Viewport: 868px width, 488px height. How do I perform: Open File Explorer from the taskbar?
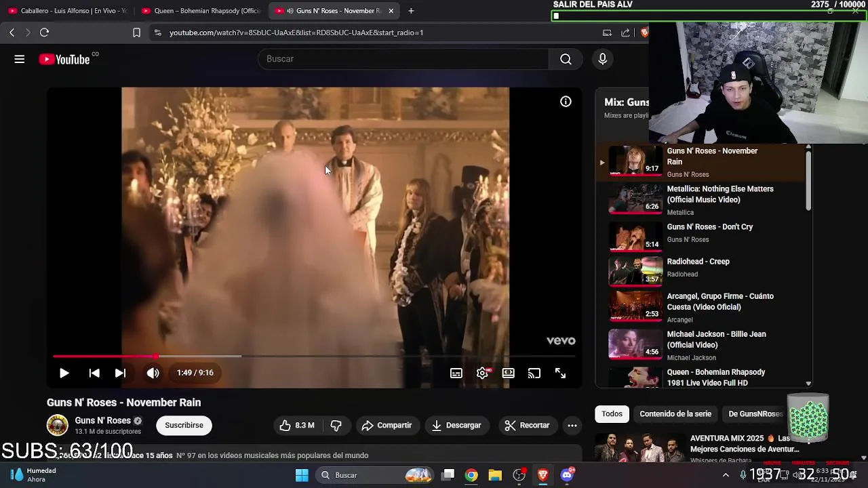point(495,475)
